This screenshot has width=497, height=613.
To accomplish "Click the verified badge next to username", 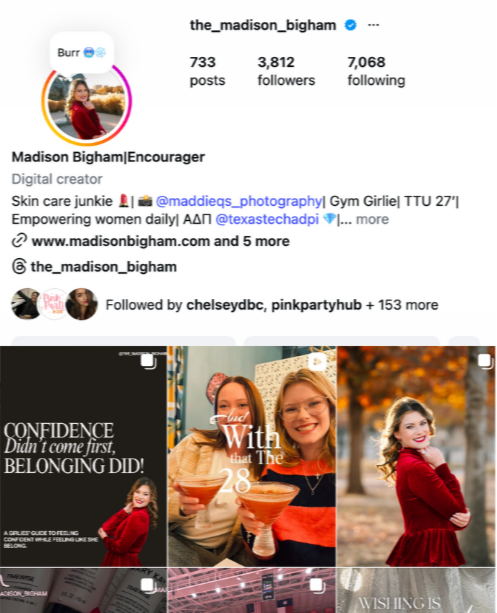I will pos(350,25).
